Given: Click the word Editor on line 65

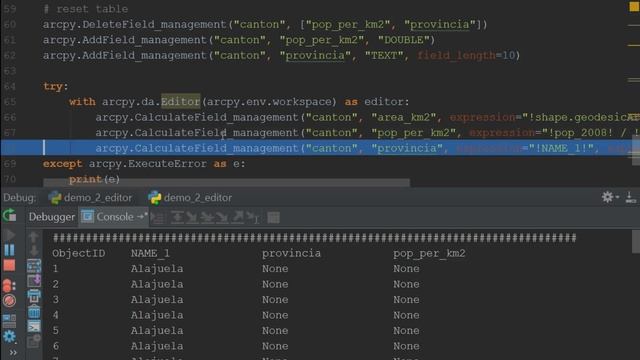Looking at the screenshot, I should click(x=180, y=102).
